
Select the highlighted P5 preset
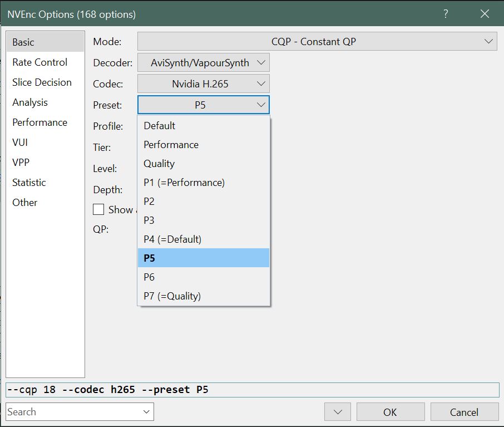point(204,258)
